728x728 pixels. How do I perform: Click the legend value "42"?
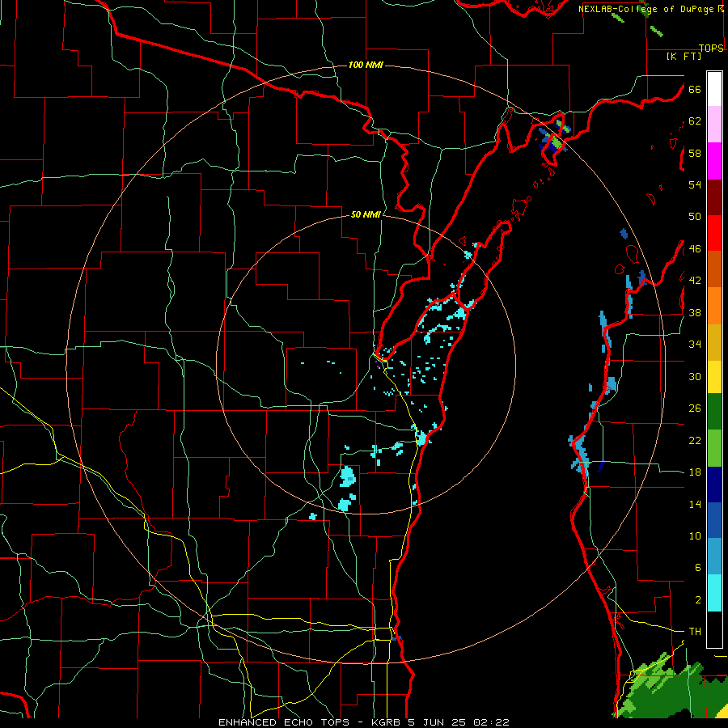[695, 281]
